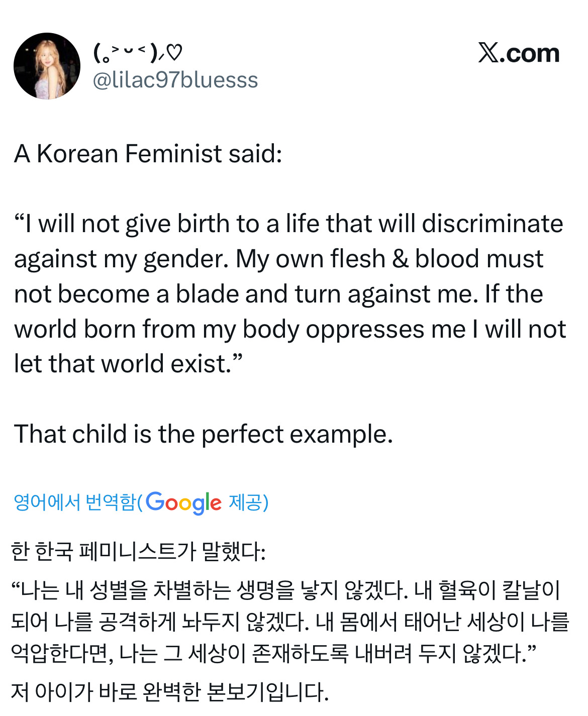588x716 pixels.
Task: Open the @lilac97bluesss handle
Action: coord(175,80)
